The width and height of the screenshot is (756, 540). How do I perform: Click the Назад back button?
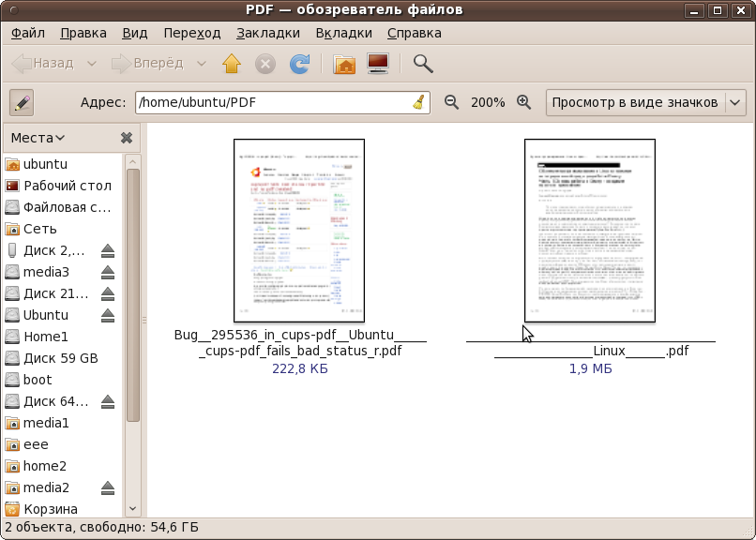point(43,64)
